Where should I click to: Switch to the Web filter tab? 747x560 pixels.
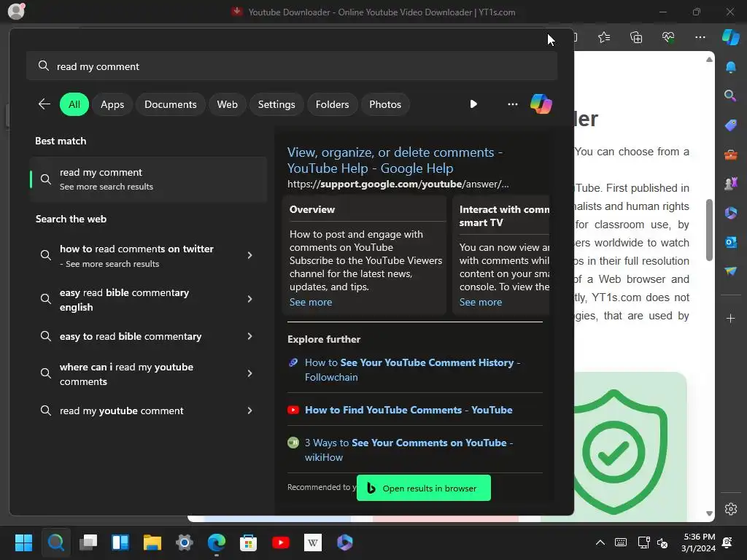[228, 104]
